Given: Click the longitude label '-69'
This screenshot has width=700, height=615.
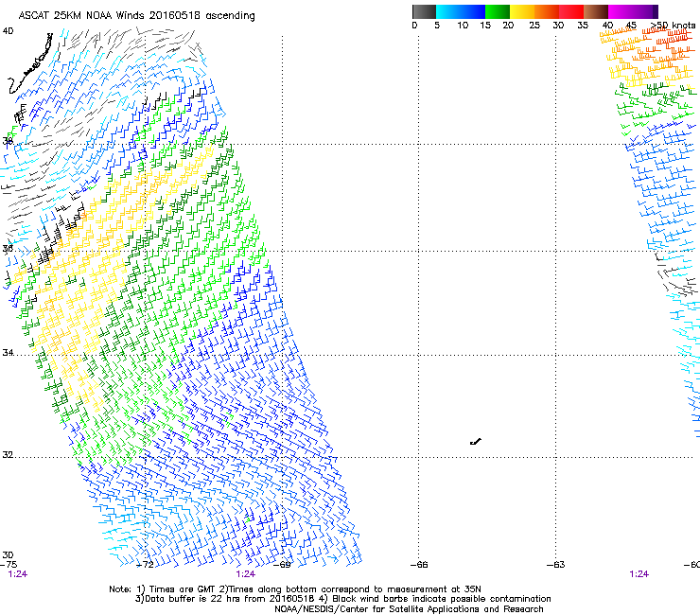Looking at the screenshot, I should click(x=282, y=564).
